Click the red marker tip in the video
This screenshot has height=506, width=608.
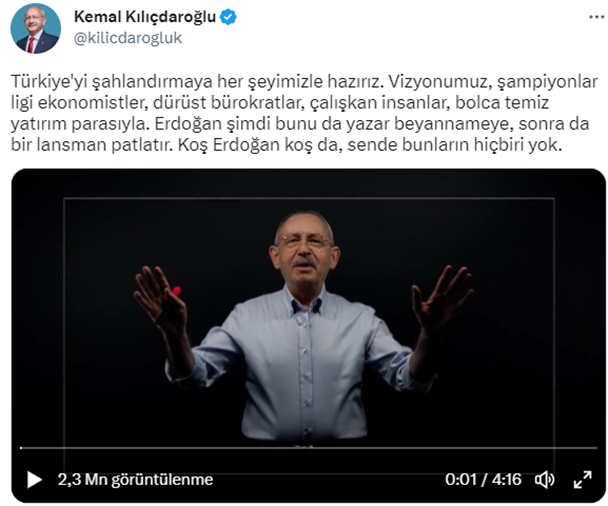pos(176,291)
